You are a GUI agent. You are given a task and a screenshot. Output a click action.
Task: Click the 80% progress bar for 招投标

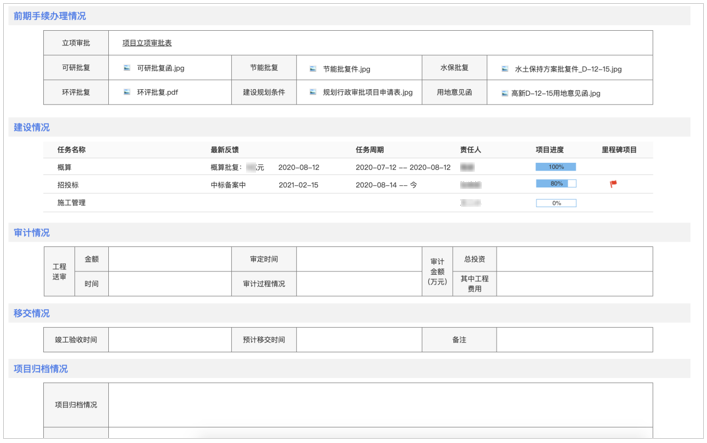point(556,184)
